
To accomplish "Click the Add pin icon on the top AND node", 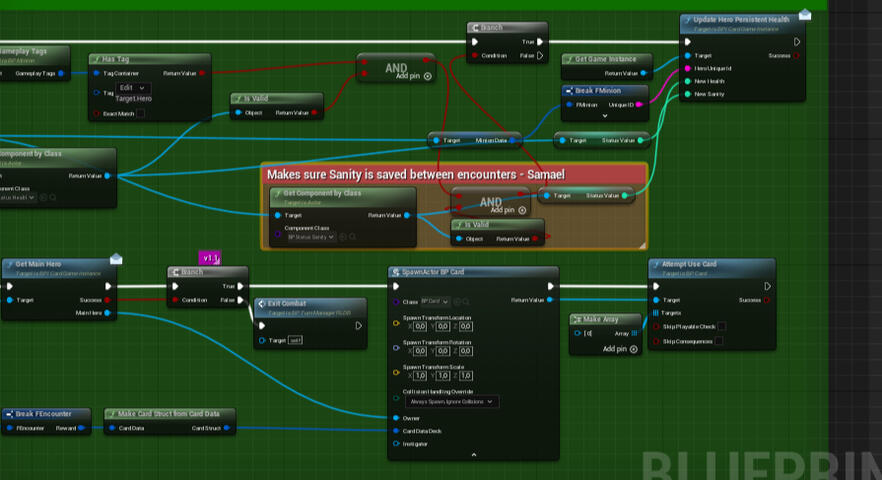I will coord(428,76).
